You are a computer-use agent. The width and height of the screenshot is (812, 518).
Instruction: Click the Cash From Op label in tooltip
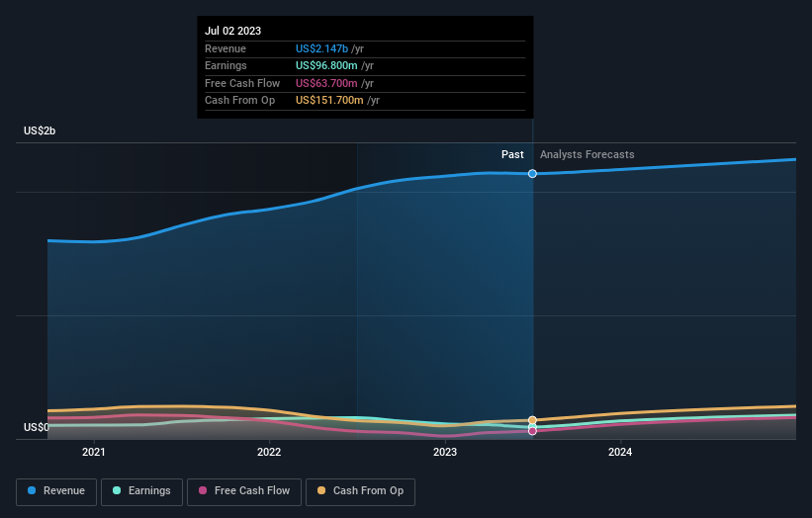coord(239,101)
